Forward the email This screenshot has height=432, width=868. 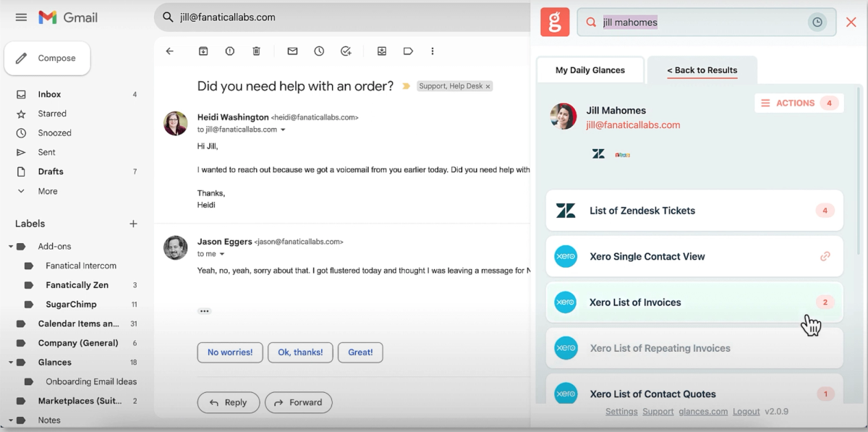click(x=299, y=402)
